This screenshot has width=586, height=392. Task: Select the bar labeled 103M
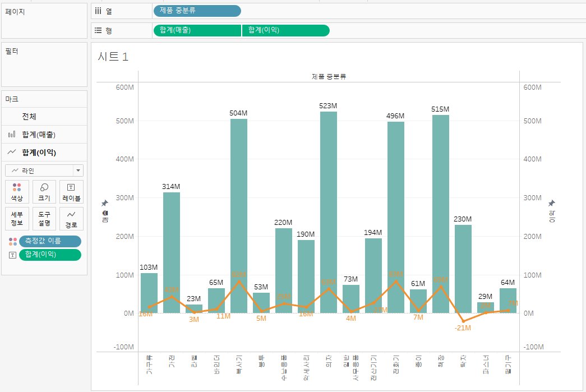point(149,293)
